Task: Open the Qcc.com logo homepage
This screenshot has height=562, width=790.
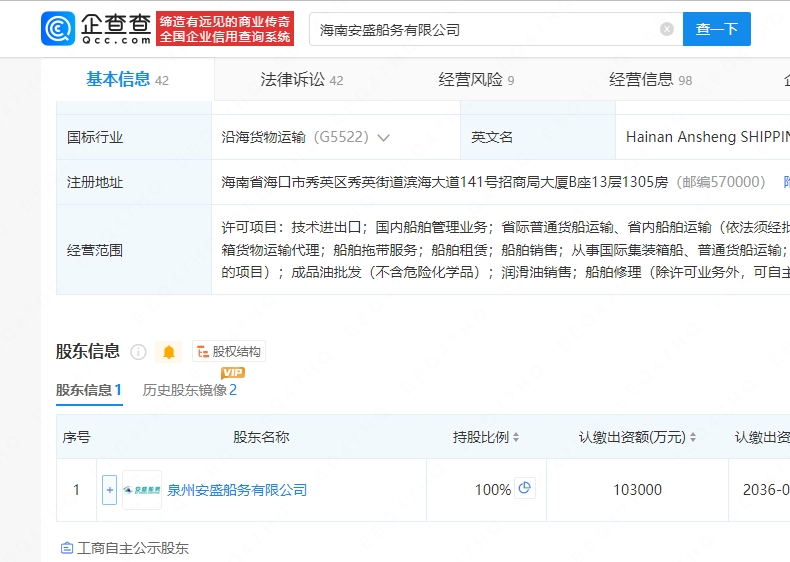Action: [96, 29]
